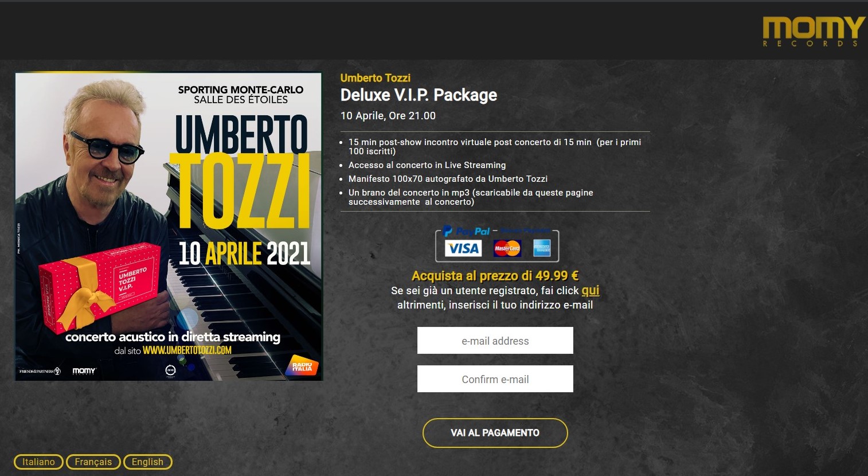Click the Radio Italia logo on poster
This screenshot has height=476, width=868.
coord(302,366)
